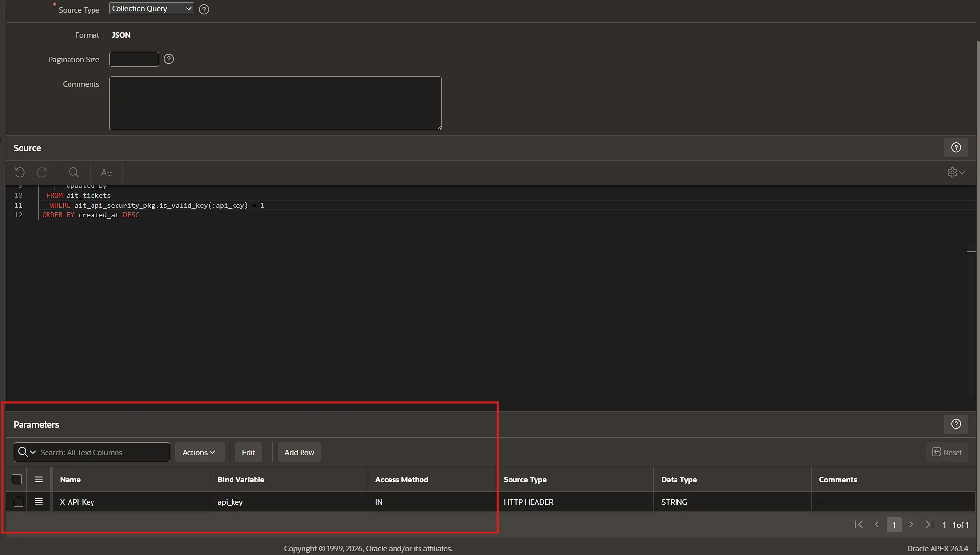Viewport: 980px width, 555px height.
Task: Click the Data Type column header
Action: (732, 480)
